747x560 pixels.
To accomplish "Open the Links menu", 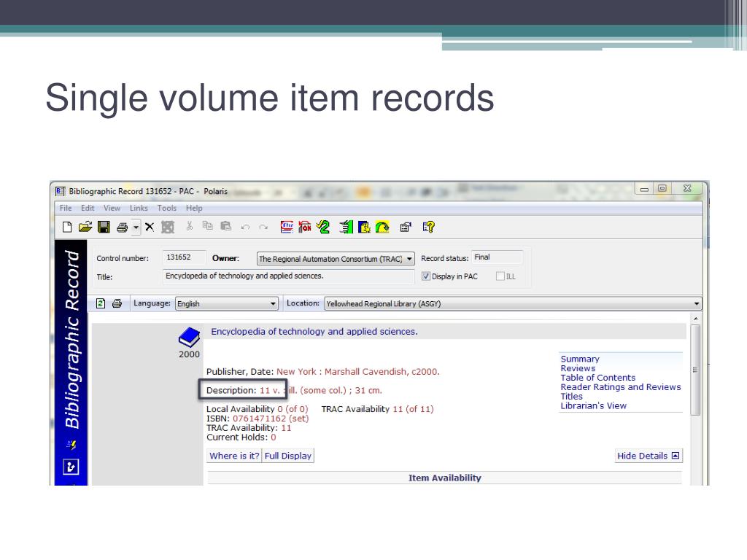I will coord(139,208).
